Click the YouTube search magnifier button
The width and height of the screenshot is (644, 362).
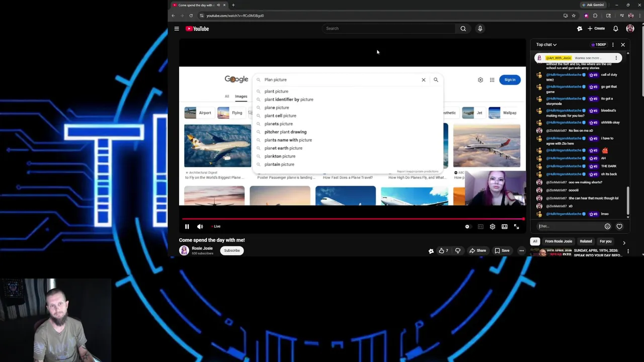pyautogui.click(x=463, y=29)
